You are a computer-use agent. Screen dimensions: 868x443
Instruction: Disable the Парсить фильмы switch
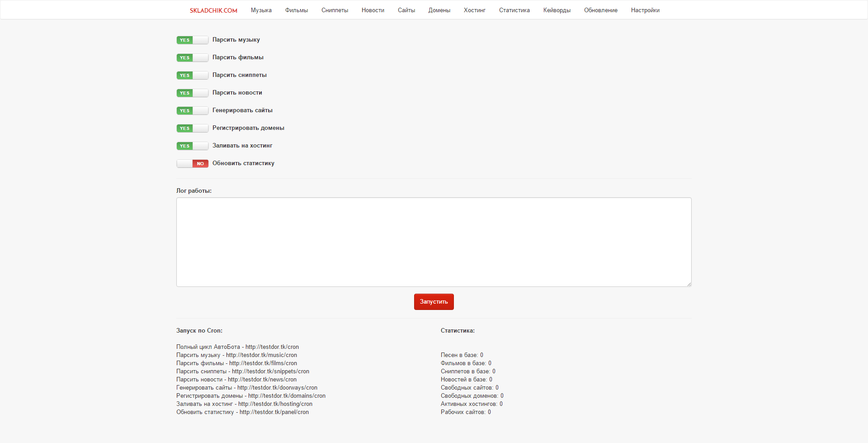(192, 57)
